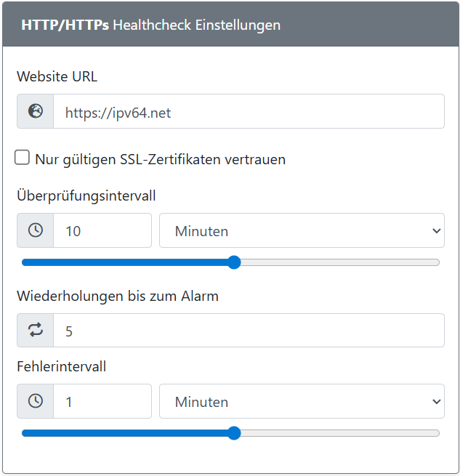Click the globe icon beside the website URL
Image resolution: width=460 pixels, height=476 pixels.
tap(35, 111)
